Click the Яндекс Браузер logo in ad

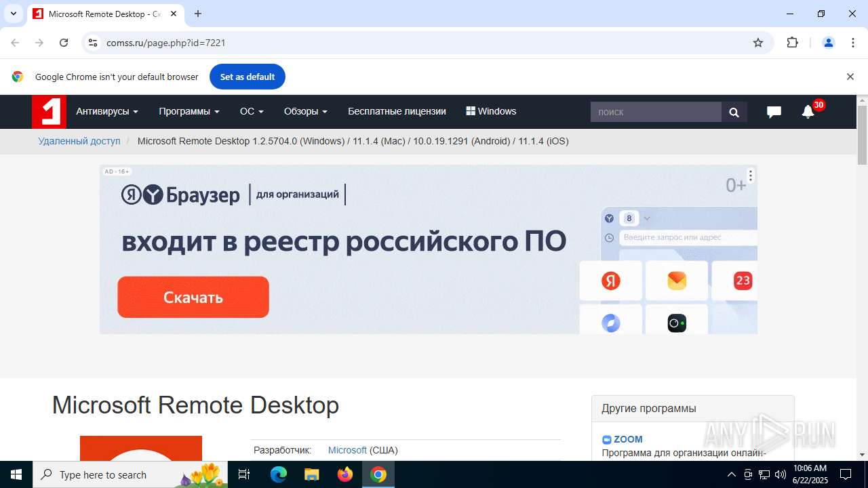click(180, 195)
